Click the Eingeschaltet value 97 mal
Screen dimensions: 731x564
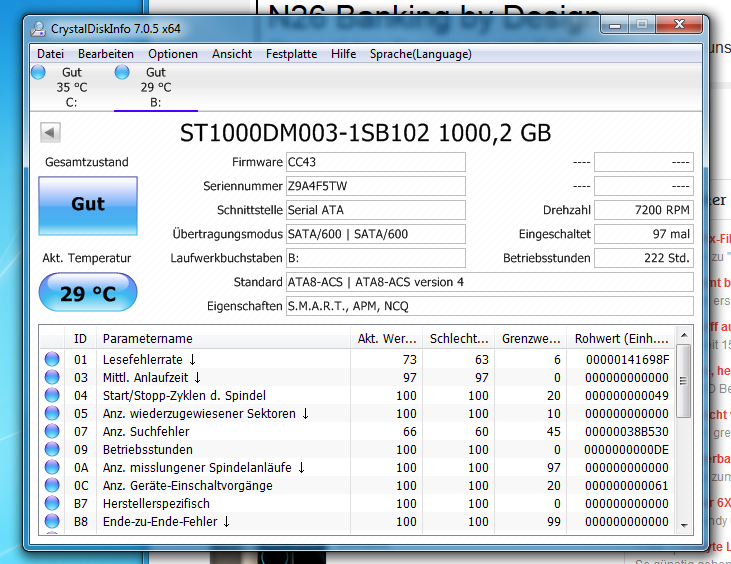[644, 234]
